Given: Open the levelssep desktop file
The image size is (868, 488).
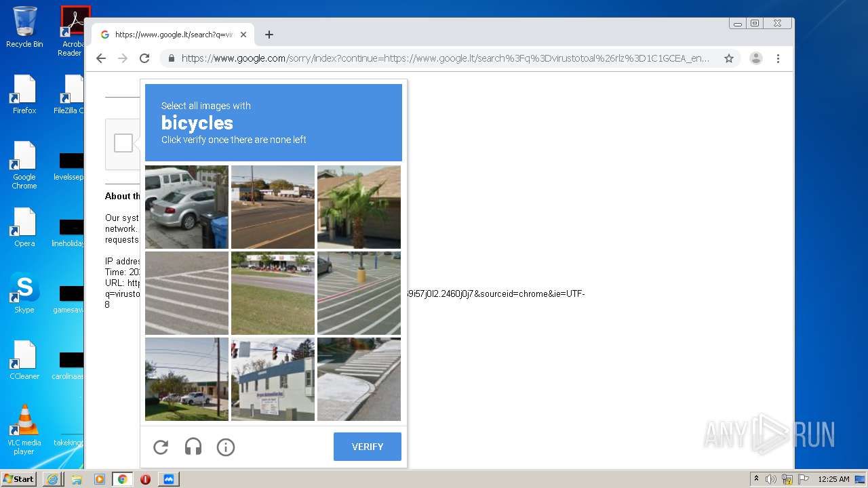Looking at the screenshot, I should pos(69,165).
